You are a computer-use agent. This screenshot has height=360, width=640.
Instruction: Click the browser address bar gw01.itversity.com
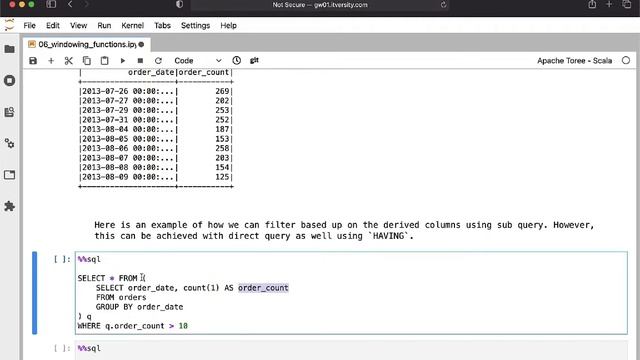(320, 5)
